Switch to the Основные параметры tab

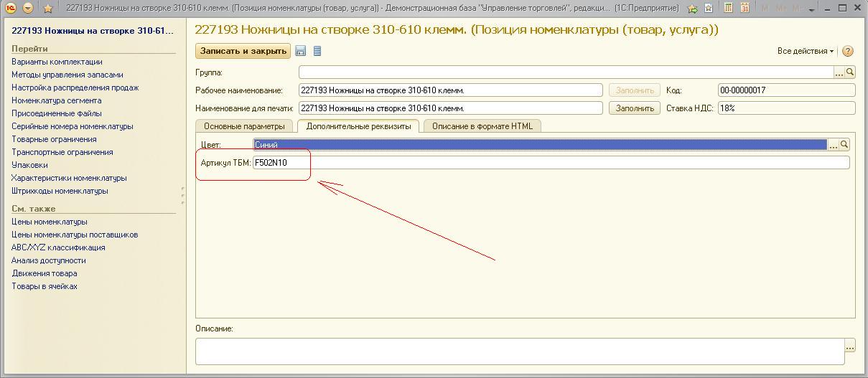tap(244, 126)
